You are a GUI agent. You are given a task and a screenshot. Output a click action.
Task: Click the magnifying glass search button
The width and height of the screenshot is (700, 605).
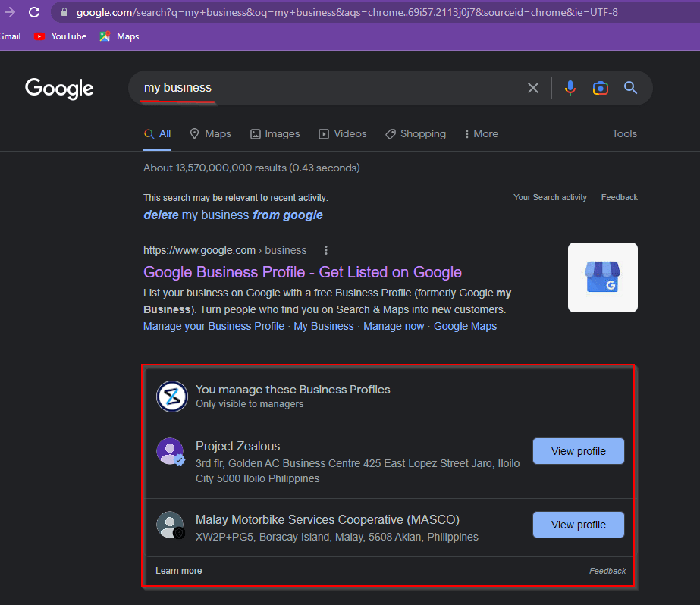click(630, 88)
